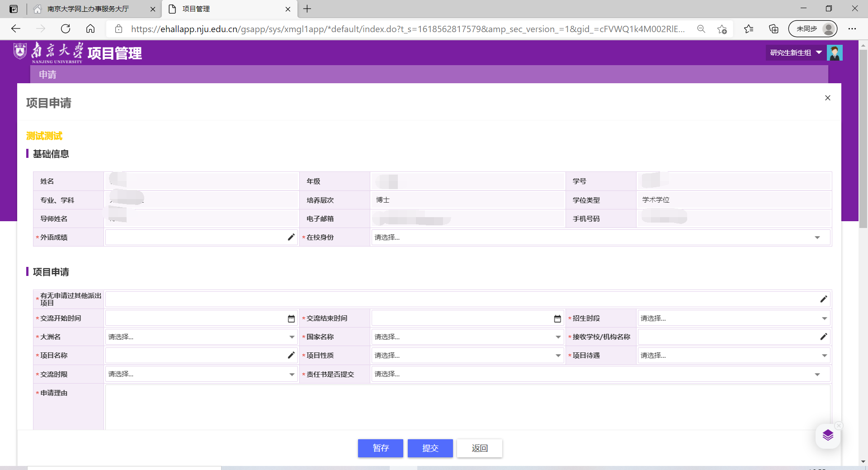Open the browser favorites star icon
This screenshot has height=470, width=868.
pyautogui.click(x=749, y=29)
